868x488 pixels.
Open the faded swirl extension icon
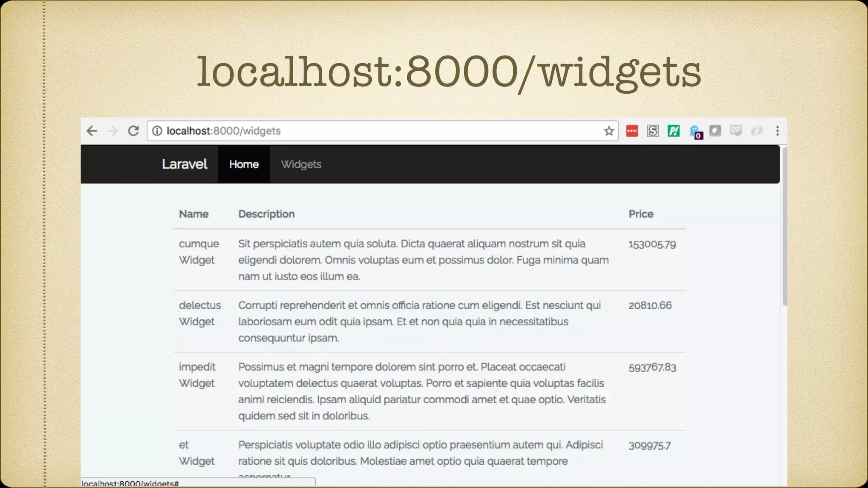click(757, 131)
